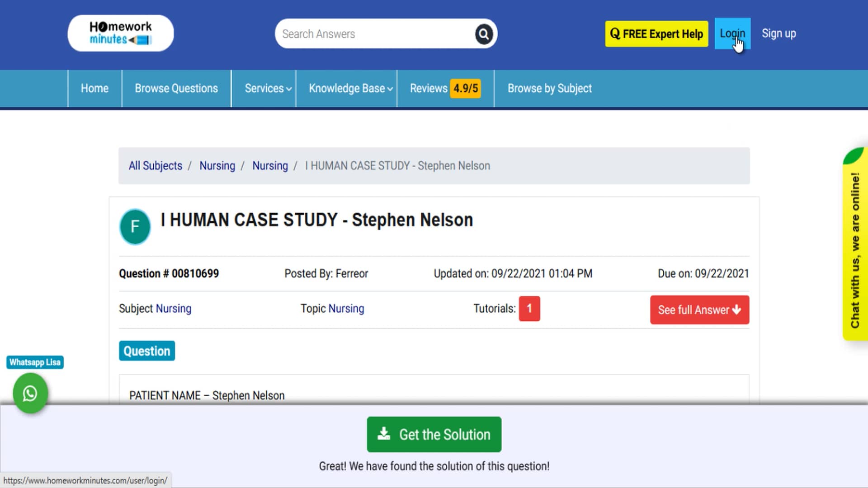Viewport: 868px width, 488px height.
Task: Open the Home navigation menu item
Action: point(94,88)
